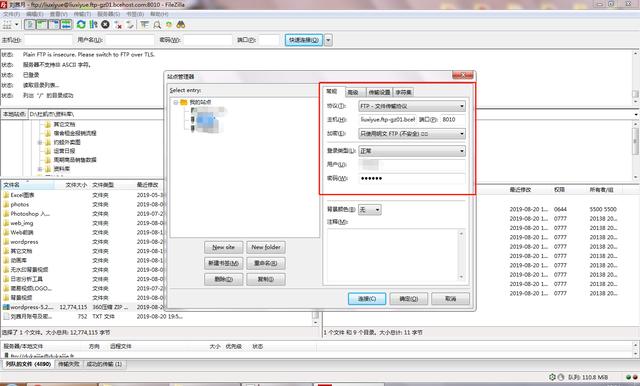Toggle the message log display toolbar button
The height and width of the screenshot is (386, 640).
click(30, 25)
